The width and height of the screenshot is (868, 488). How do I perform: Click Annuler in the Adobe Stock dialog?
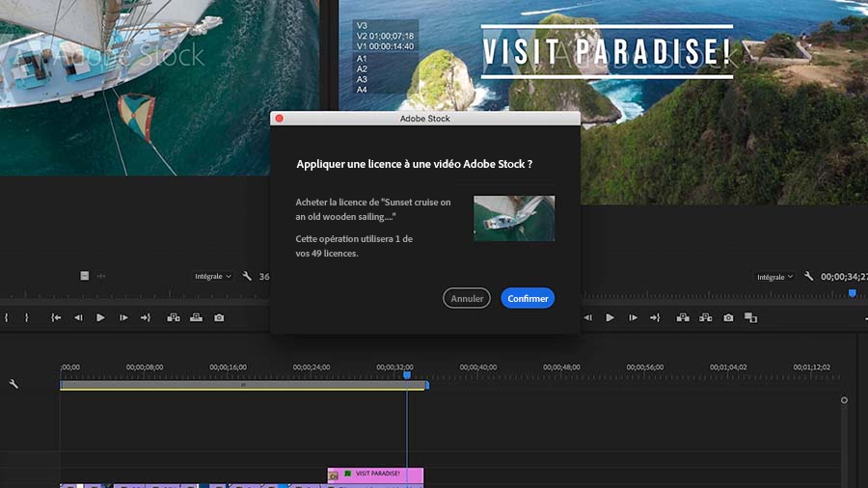click(467, 298)
